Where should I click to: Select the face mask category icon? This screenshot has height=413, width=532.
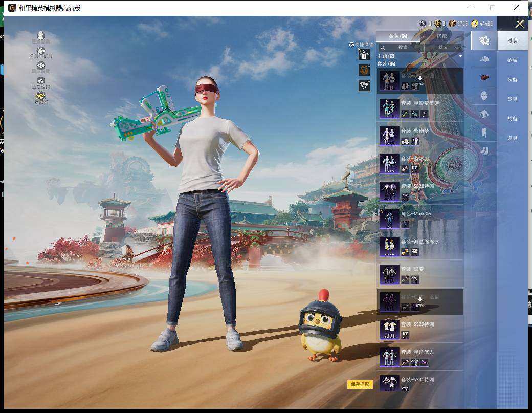point(484,96)
